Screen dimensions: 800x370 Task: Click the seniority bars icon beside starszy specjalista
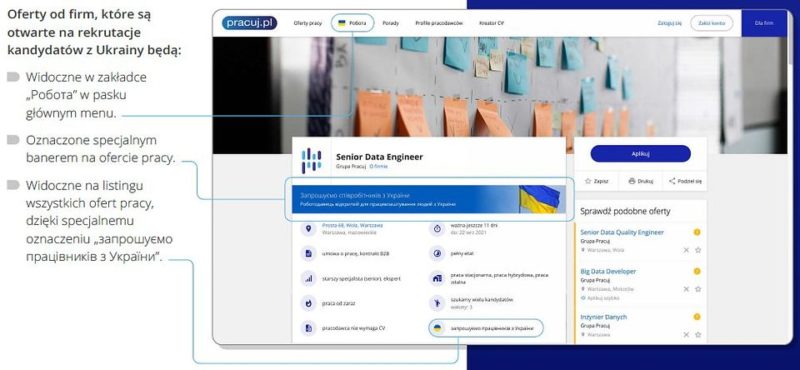[308, 279]
